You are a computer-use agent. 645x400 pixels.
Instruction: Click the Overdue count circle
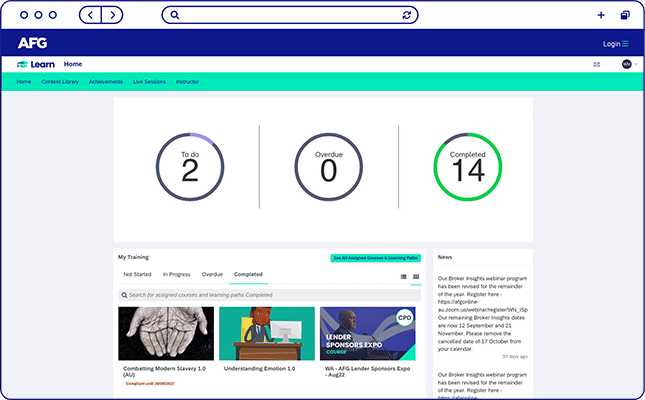329,167
